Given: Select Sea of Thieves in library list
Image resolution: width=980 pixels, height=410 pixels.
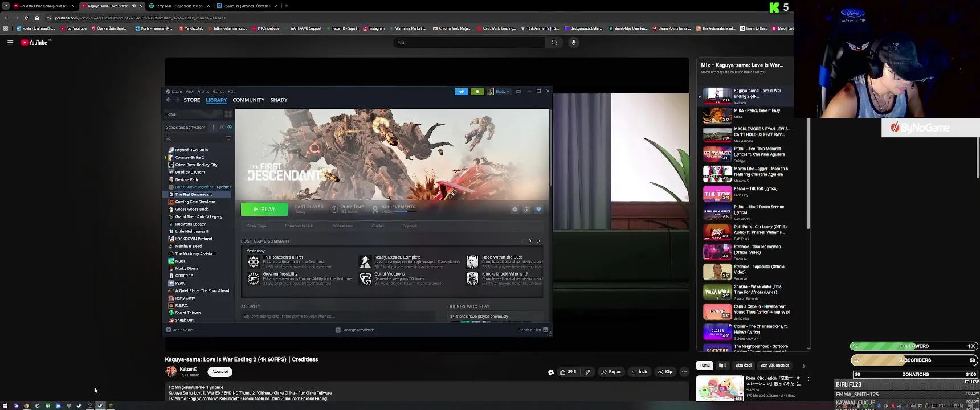Looking at the screenshot, I should 187,313.
